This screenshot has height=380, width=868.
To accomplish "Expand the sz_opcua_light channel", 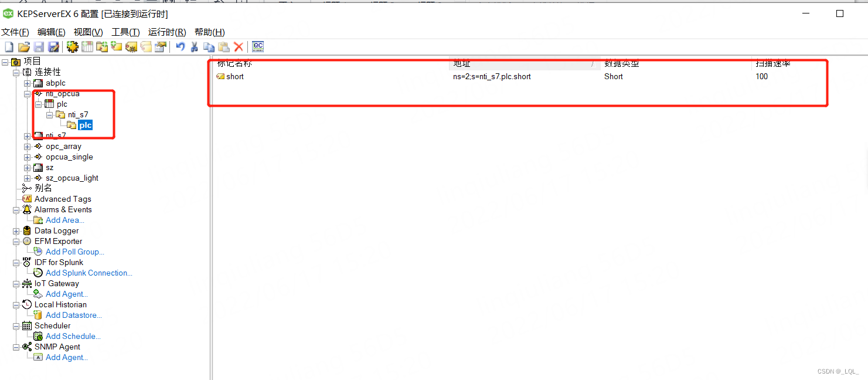I will coord(27,178).
